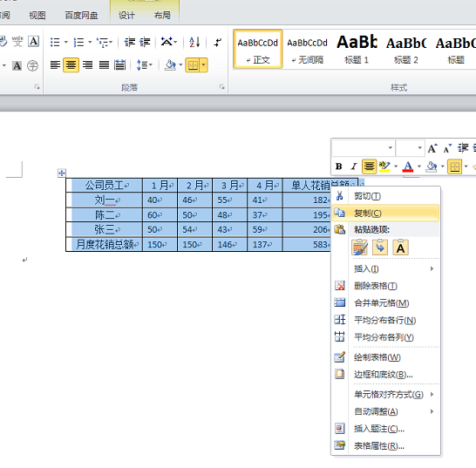Viewport: 476px width, 468px height.
Task: Select the 无间隔 style
Action: (x=307, y=49)
